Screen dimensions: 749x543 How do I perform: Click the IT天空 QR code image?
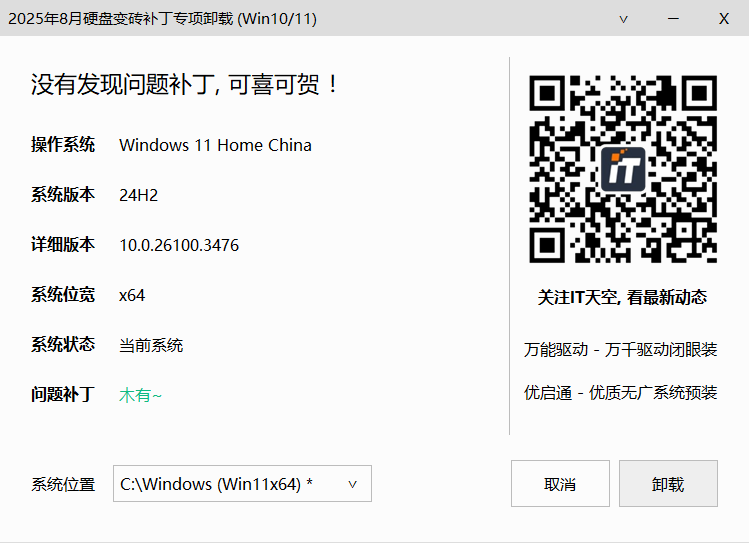tap(623, 169)
